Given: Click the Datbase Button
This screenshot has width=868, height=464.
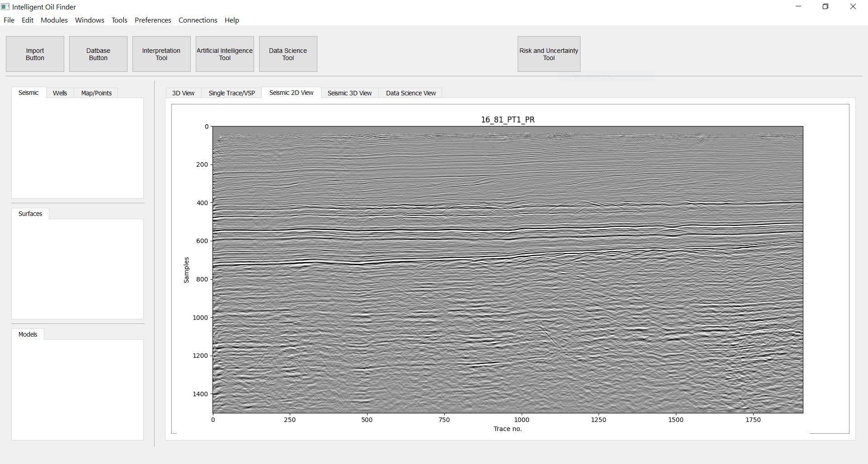Looking at the screenshot, I should (98, 54).
